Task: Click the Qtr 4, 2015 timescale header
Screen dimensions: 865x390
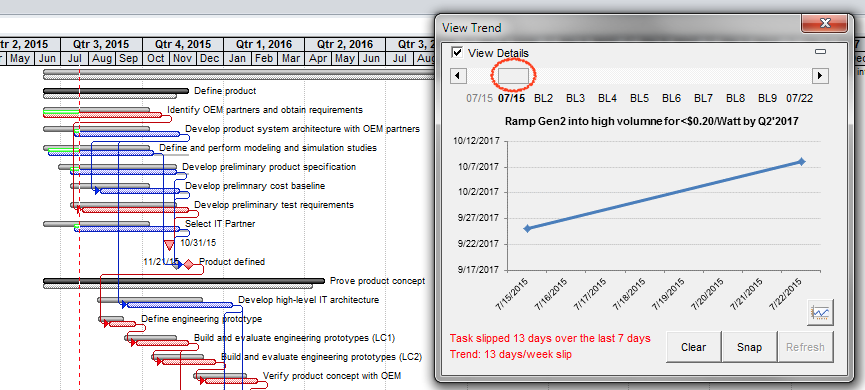Action: (x=183, y=45)
